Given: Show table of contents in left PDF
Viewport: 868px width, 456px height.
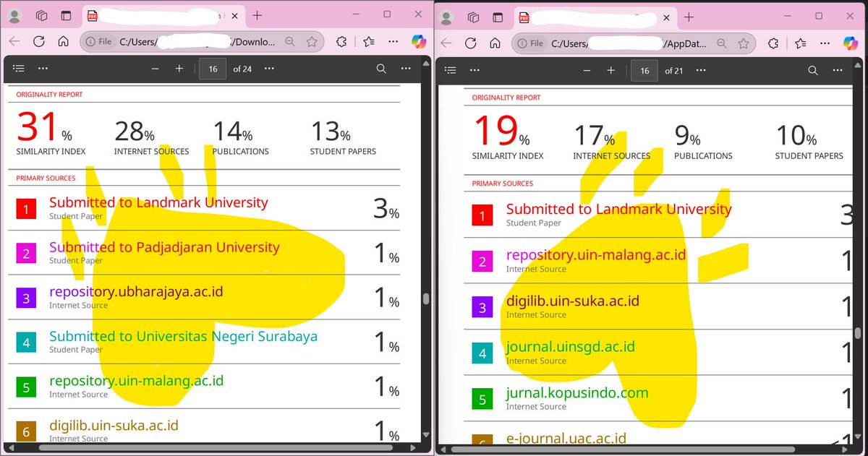Looking at the screenshot, I should (19, 69).
